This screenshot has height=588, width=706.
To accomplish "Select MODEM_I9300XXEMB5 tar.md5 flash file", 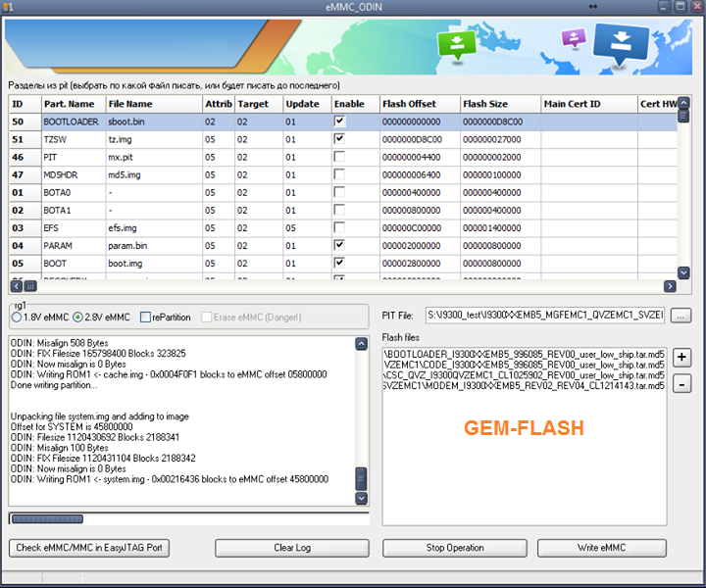I will click(x=524, y=385).
